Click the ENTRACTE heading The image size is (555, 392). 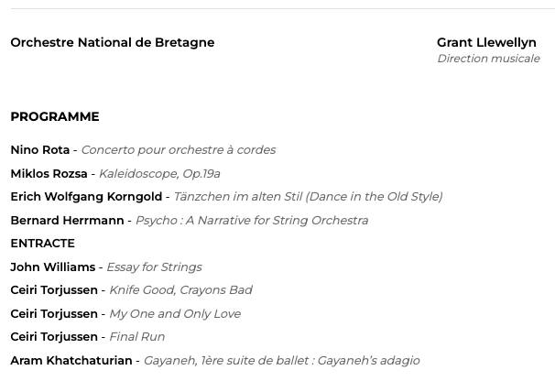(x=42, y=243)
